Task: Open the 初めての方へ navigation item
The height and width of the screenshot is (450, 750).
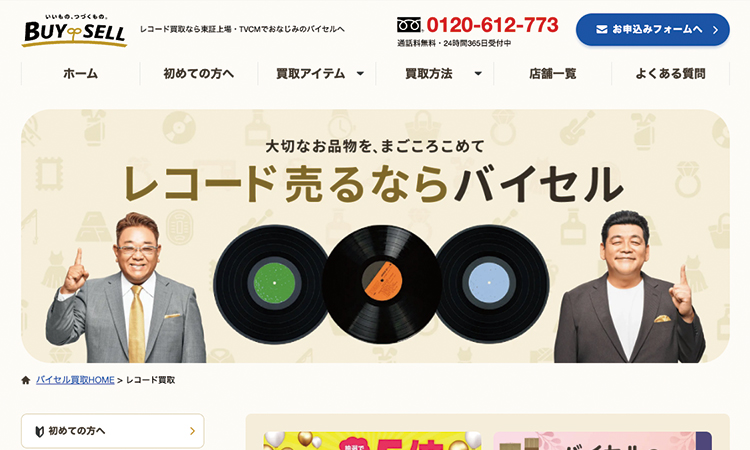Action: [x=199, y=74]
